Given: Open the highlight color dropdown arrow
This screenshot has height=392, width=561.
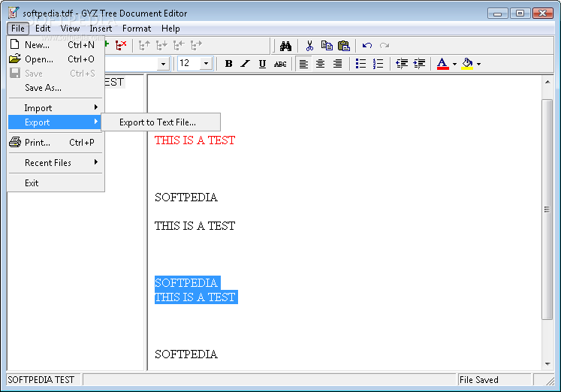Looking at the screenshot, I should 478,65.
